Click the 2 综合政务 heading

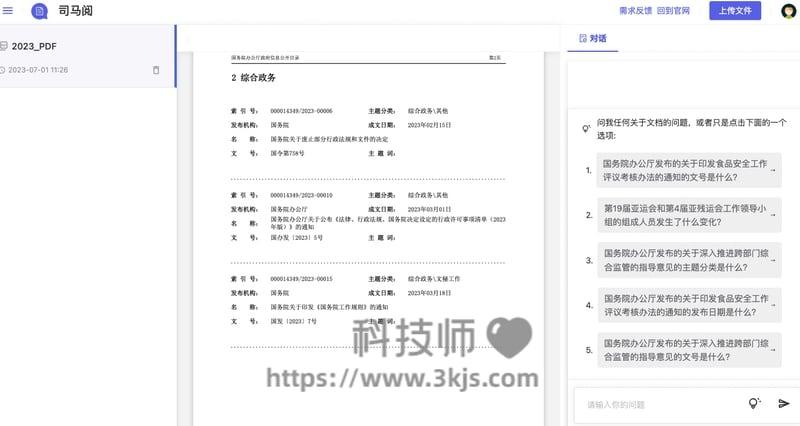click(253, 78)
